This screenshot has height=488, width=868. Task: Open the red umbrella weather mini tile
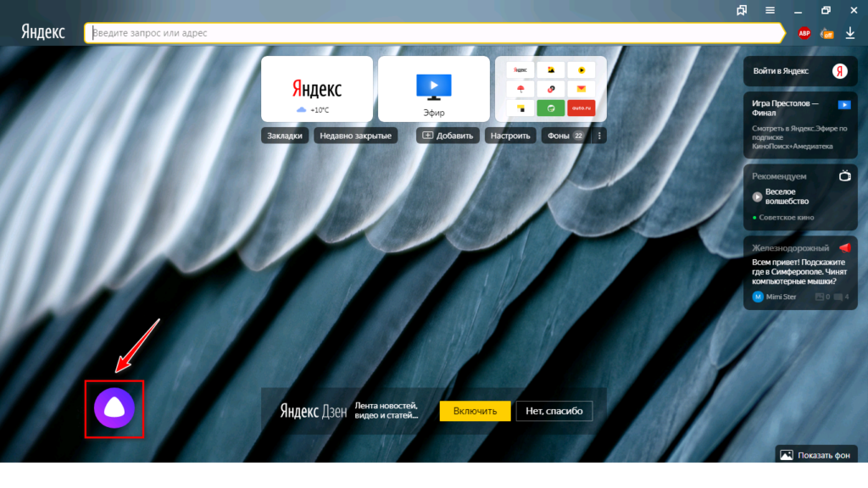pos(520,89)
